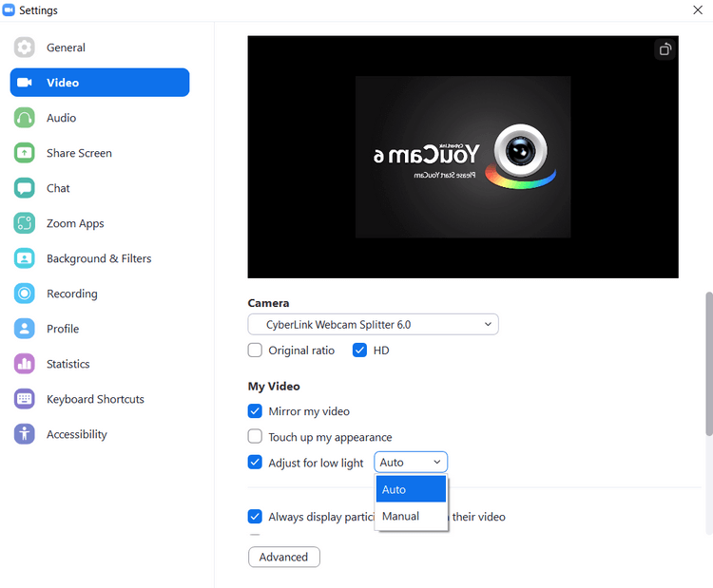The height and width of the screenshot is (588, 713).
Task: Click the Share Screen icon
Action: [25, 153]
